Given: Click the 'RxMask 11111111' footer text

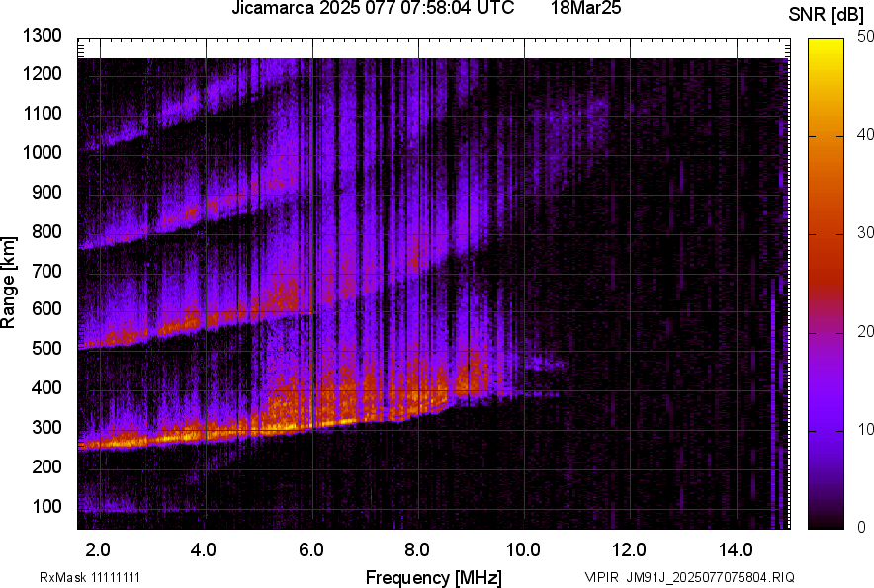Looking at the screenshot, I should 90,577.
